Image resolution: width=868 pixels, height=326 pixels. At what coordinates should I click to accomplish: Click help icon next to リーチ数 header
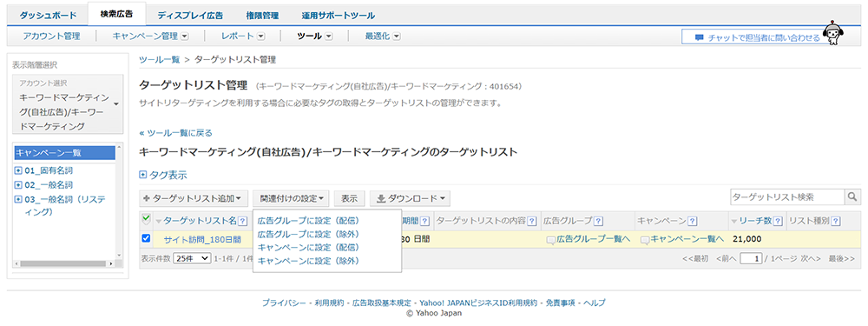[x=778, y=222]
